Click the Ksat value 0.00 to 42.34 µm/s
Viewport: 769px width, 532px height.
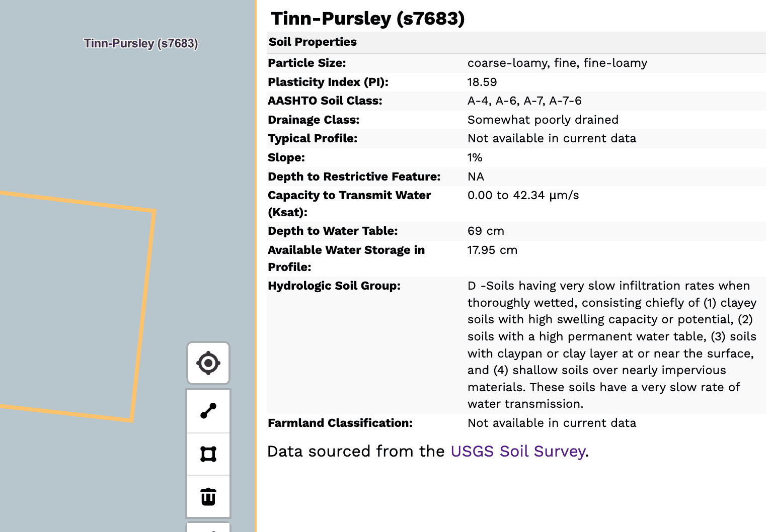point(523,195)
